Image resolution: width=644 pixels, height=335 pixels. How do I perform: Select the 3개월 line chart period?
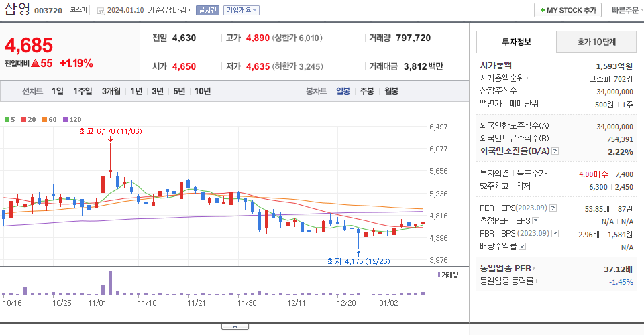[111, 91]
